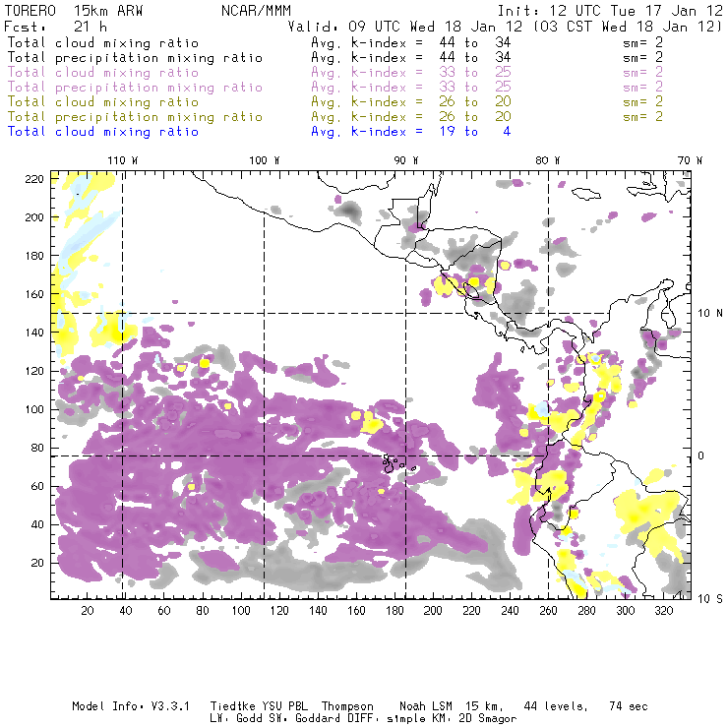Click the '320' grid label on the horizontal axis
Screen dimensions: 728x728
pyautogui.click(x=664, y=611)
